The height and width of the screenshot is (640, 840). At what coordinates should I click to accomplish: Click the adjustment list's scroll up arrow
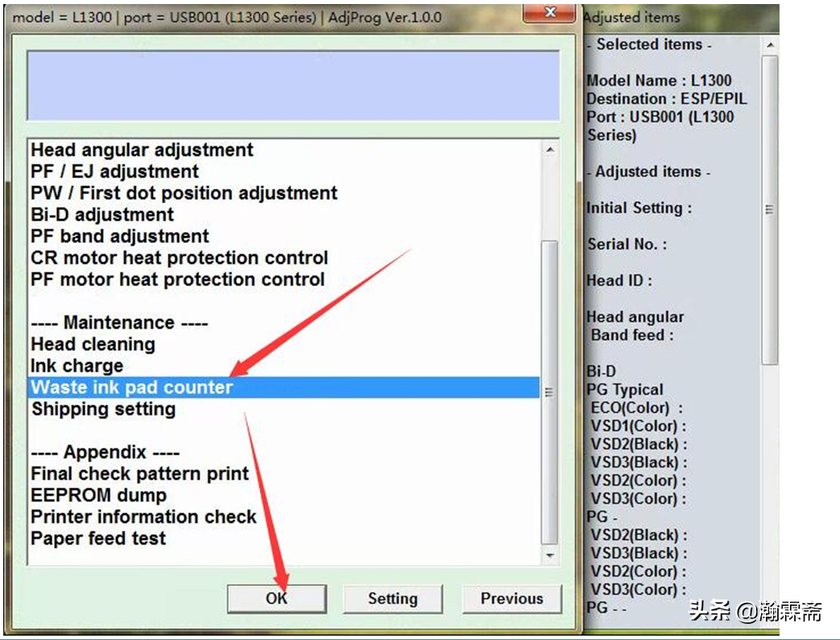(550, 149)
